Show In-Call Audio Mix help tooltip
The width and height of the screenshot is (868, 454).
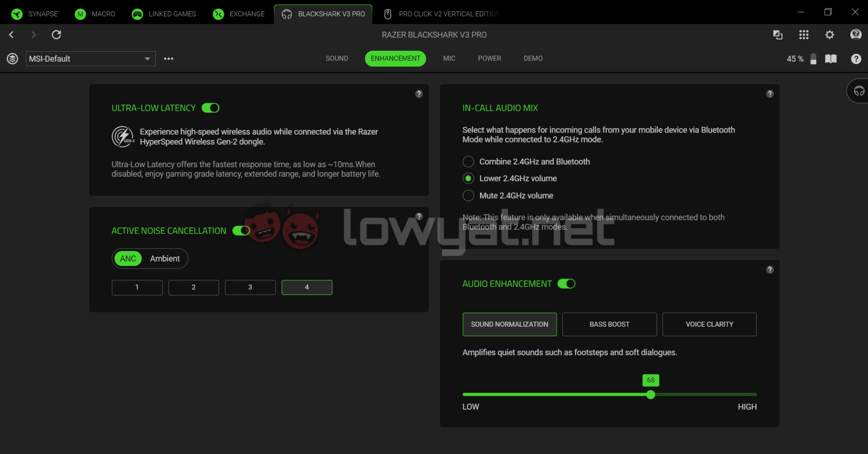pos(770,94)
